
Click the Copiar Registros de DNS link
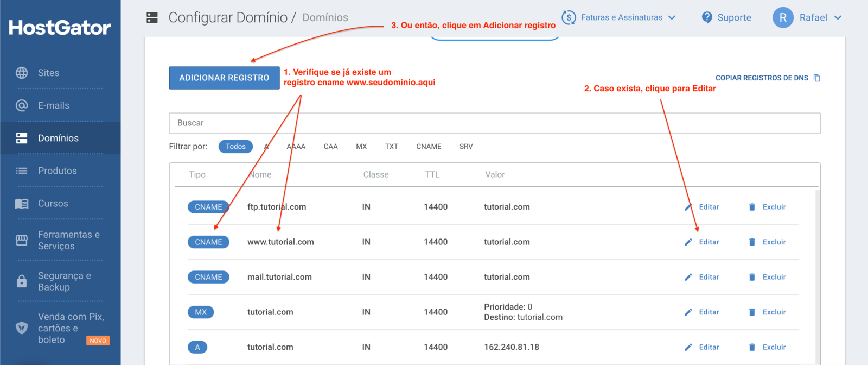coord(762,78)
